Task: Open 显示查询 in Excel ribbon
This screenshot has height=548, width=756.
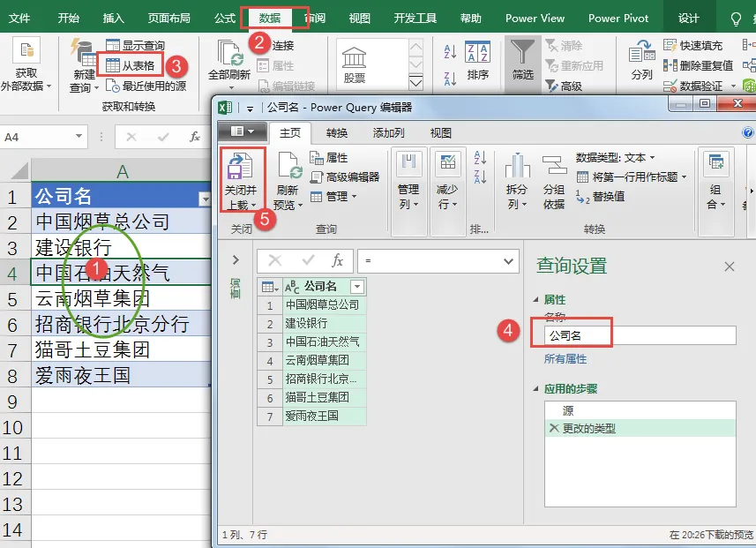Action: coord(135,45)
